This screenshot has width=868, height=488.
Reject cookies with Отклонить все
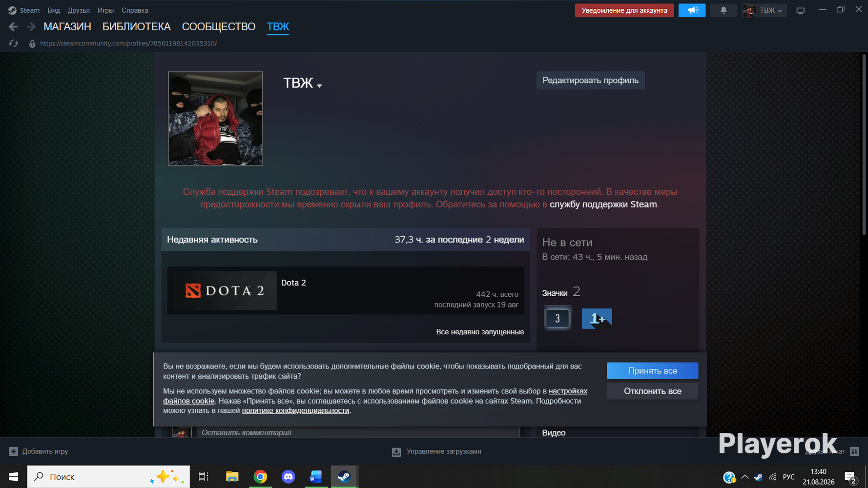click(x=653, y=391)
